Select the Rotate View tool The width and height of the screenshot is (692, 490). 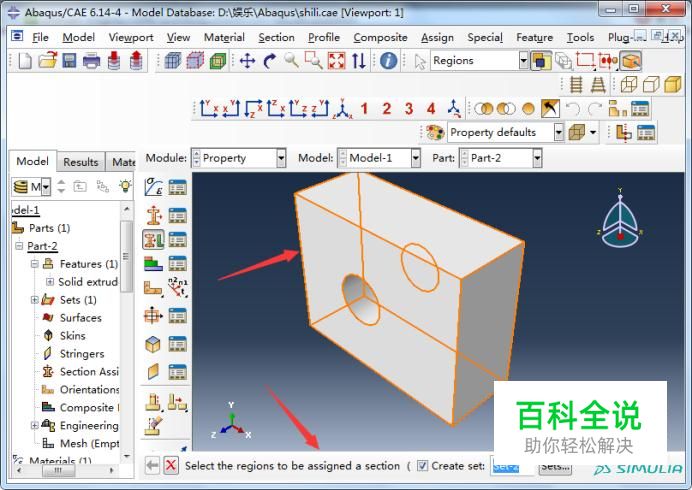pos(269,60)
